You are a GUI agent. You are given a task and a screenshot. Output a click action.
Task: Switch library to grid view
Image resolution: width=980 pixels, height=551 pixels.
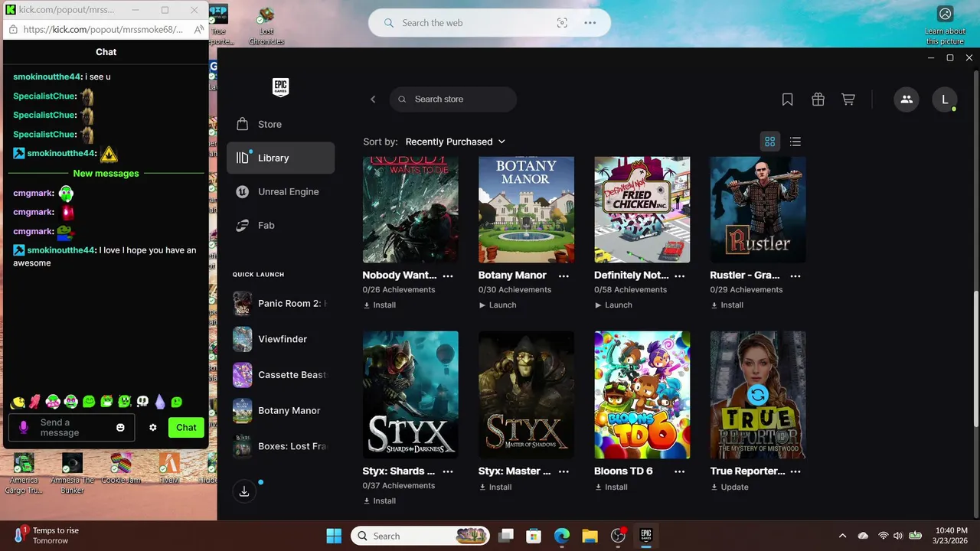coord(770,142)
